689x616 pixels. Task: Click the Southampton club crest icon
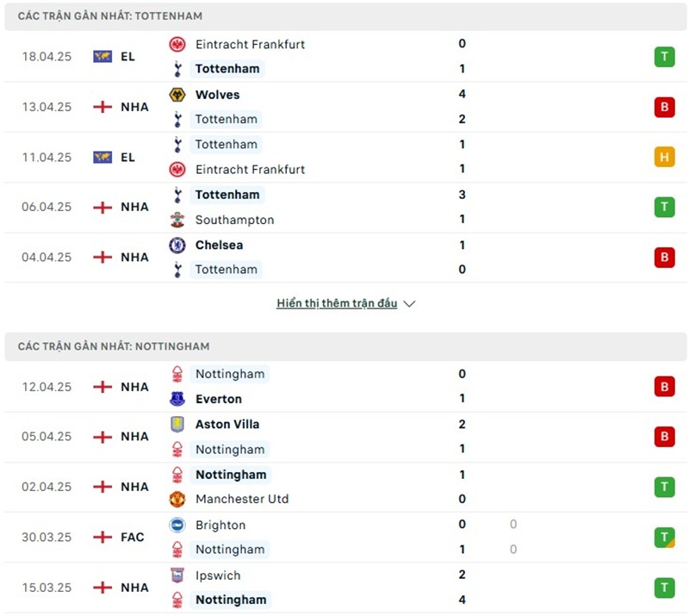point(177,220)
